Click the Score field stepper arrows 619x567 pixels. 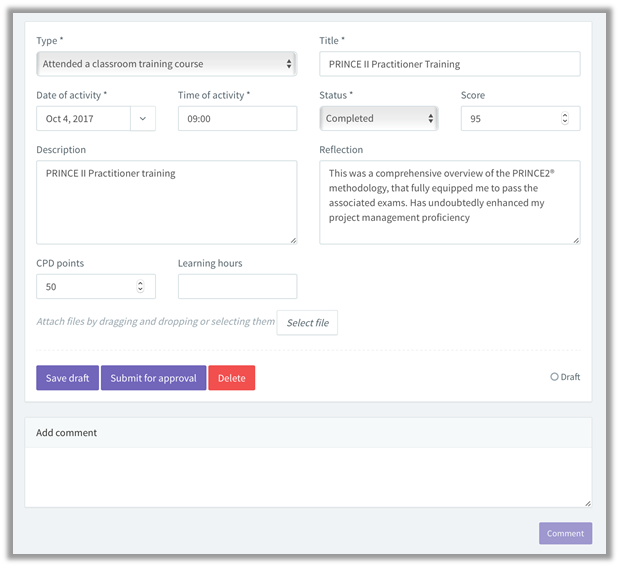coord(565,118)
